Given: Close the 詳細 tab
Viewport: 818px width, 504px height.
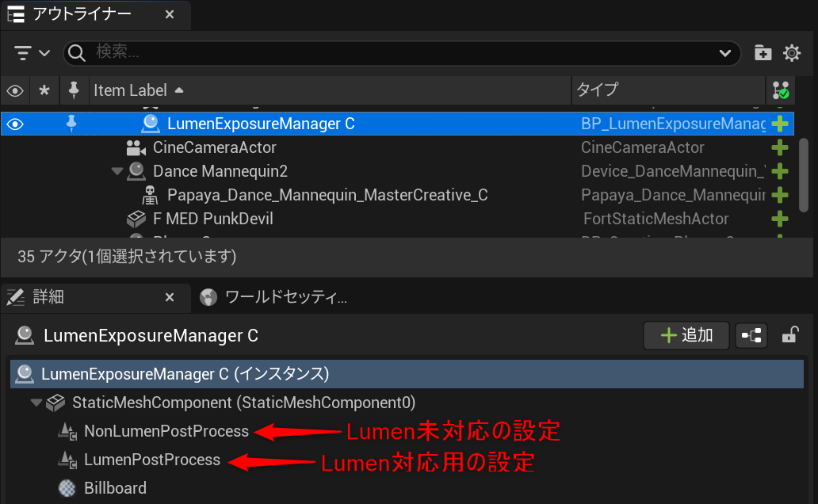Looking at the screenshot, I should pos(170,297).
